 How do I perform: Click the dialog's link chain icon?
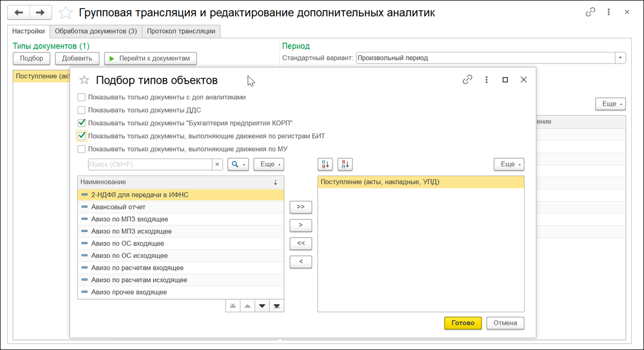tap(468, 80)
